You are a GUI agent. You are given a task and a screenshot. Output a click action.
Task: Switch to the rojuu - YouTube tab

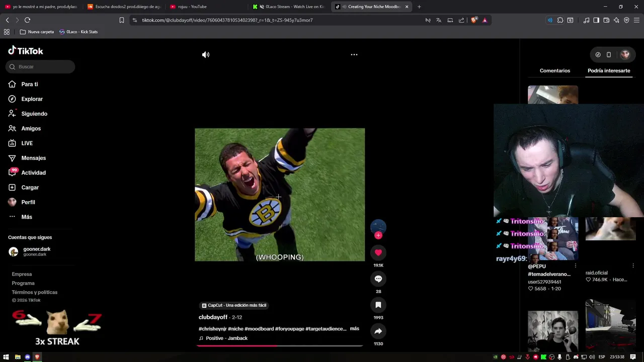point(206,7)
